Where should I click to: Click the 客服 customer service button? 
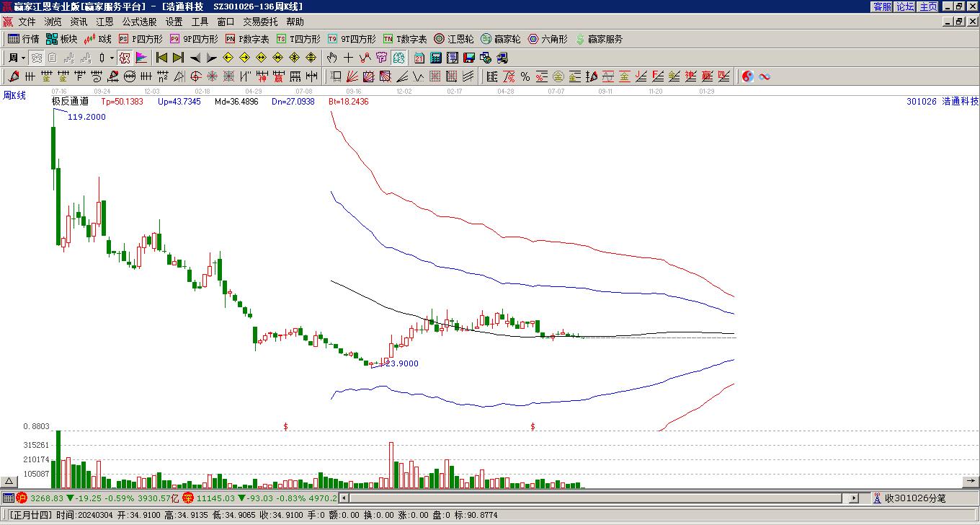pos(882,6)
